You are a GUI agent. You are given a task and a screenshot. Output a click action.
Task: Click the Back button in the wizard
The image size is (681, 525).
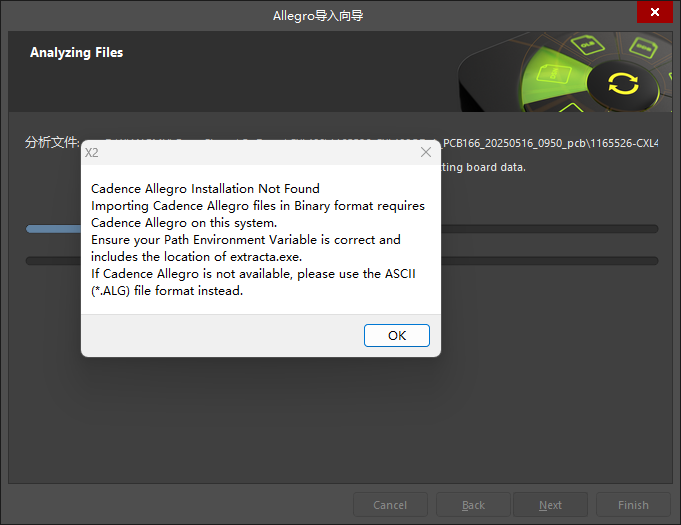[x=473, y=505]
